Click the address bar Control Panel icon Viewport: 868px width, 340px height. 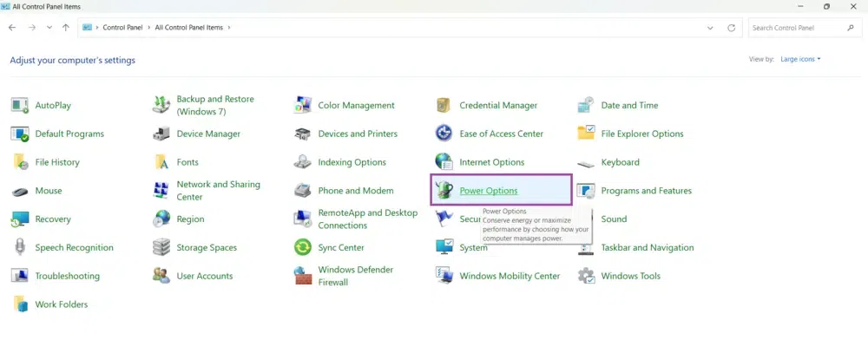(x=87, y=27)
